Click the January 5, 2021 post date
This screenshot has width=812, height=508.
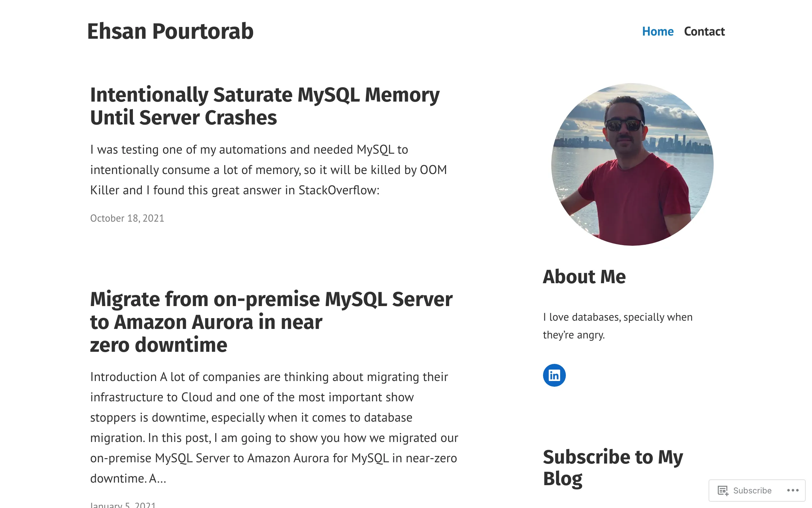point(123,505)
